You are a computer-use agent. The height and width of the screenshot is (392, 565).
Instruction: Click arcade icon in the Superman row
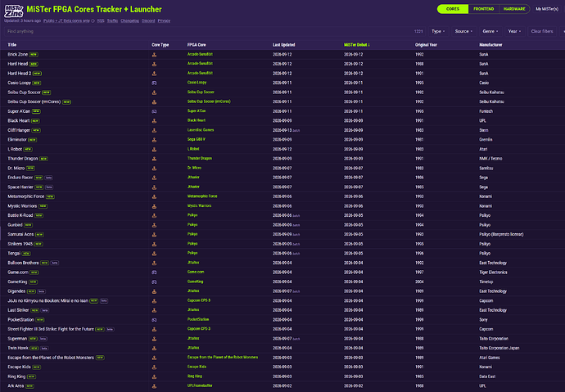point(154,339)
